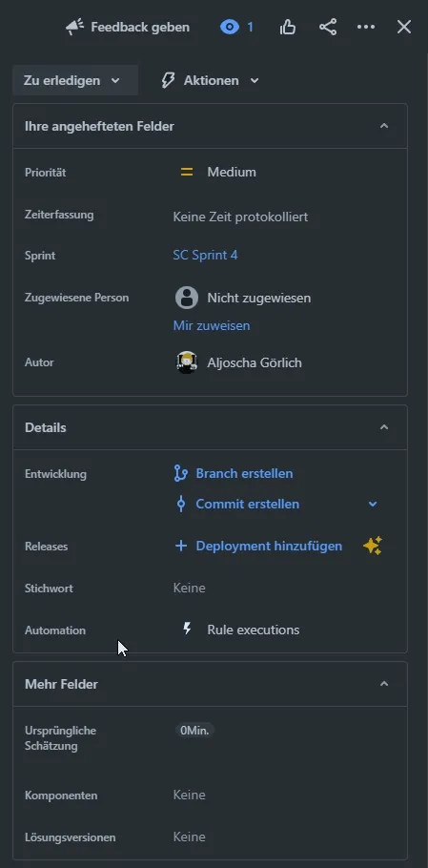Open the SC Sprint 4 link
The image size is (428, 868).
[x=205, y=256]
